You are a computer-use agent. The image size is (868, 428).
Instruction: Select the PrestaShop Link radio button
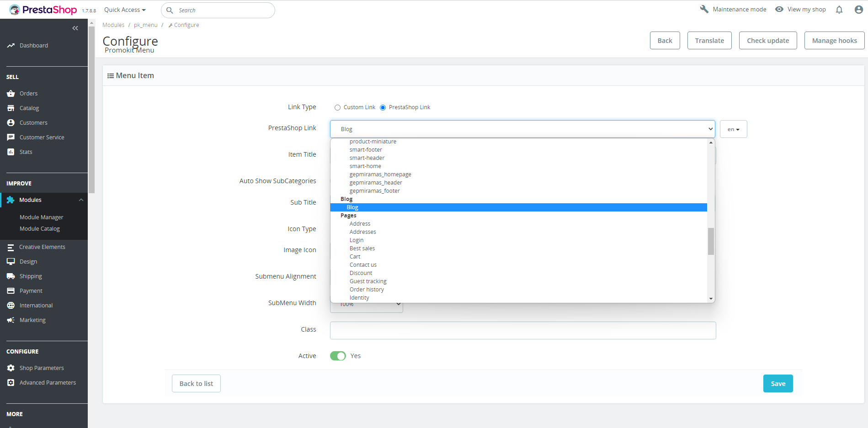pyautogui.click(x=383, y=108)
